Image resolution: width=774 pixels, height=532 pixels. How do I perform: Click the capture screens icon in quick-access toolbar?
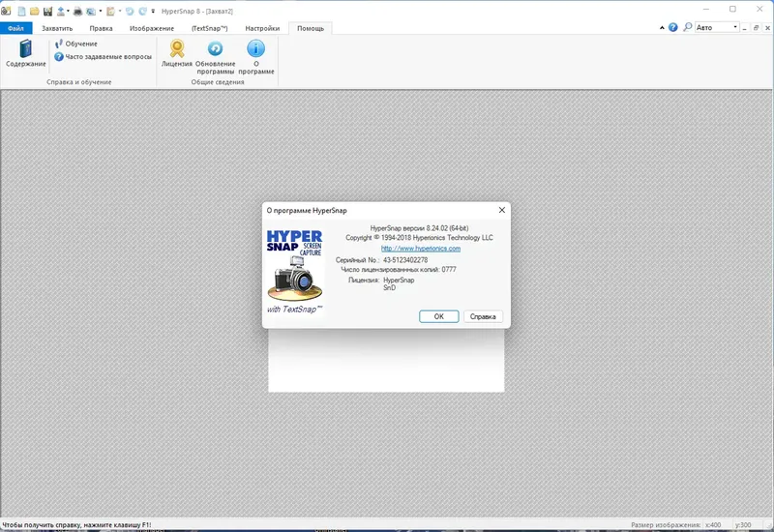[91, 11]
